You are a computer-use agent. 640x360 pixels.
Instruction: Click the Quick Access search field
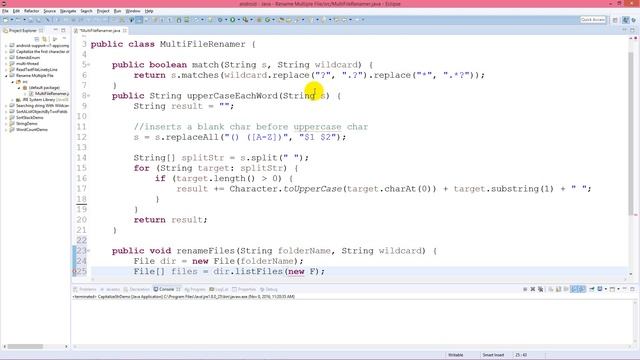[593, 20]
